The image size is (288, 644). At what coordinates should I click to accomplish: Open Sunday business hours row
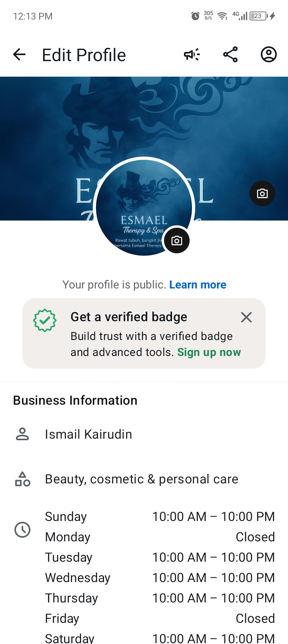coord(160,517)
